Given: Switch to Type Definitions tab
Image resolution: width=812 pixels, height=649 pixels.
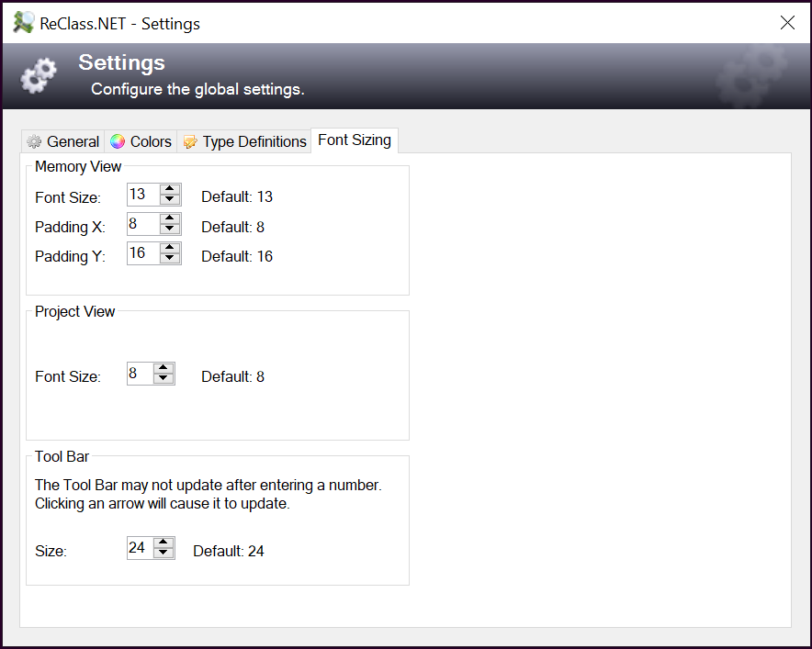Looking at the screenshot, I should click(x=244, y=141).
